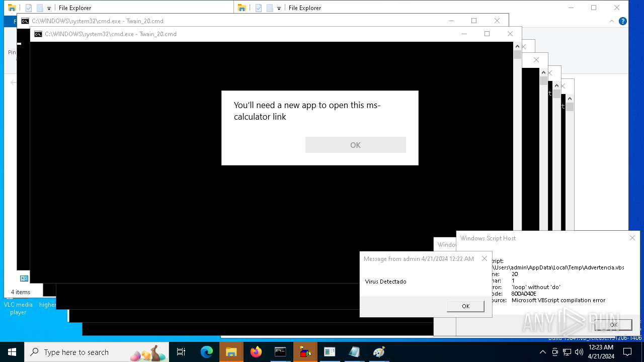644x362 pixels.
Task: Click the front cmd.exe Twain_20.cmd window icon
Action: 38,34
